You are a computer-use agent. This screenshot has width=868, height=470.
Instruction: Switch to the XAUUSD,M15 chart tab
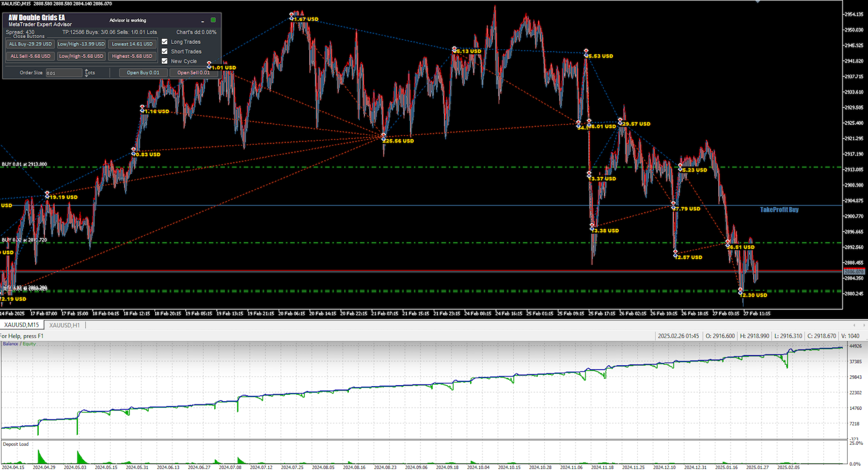tap(22, 325)
